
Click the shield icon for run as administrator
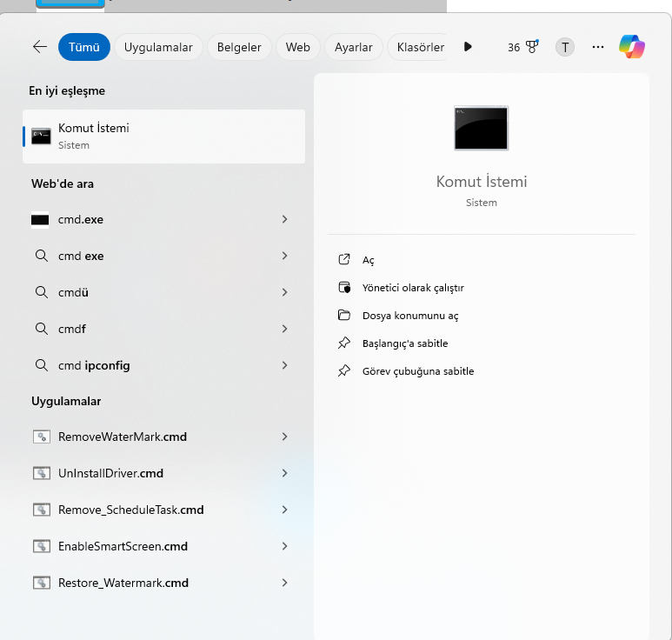(344, 287)
